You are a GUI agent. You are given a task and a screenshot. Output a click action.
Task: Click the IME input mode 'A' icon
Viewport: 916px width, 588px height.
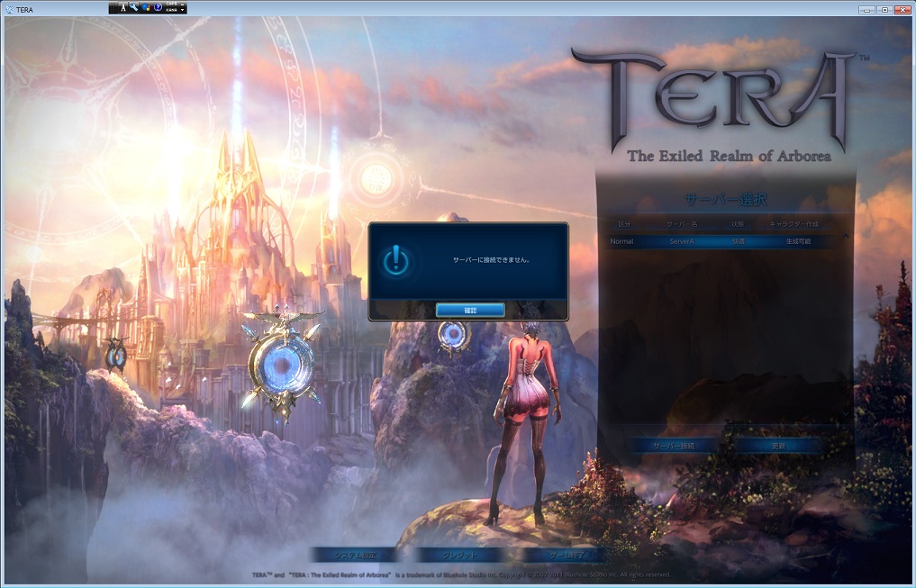click(123, 7)
